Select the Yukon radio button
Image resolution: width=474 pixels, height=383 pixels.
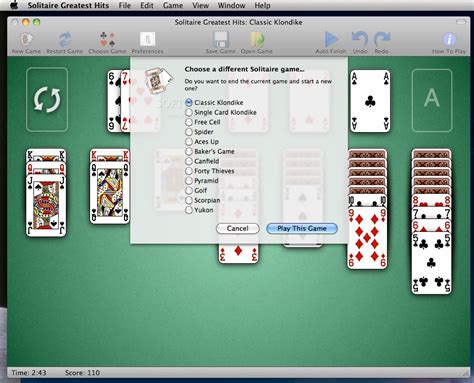tap(189, 210)
